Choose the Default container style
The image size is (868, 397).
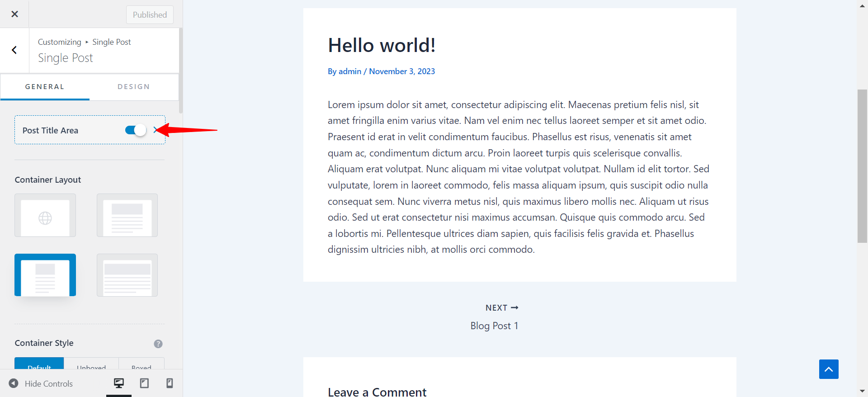(x=39, y=364)
